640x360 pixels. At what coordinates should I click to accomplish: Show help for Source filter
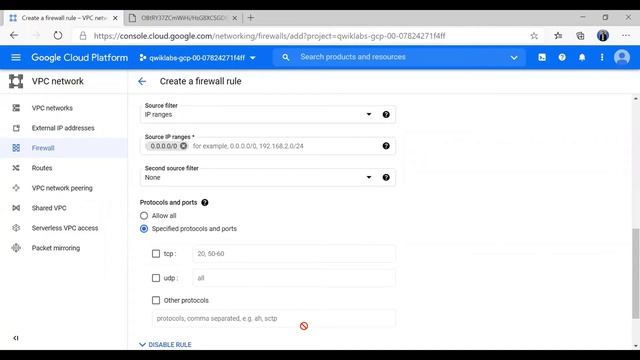pos(386,115)
